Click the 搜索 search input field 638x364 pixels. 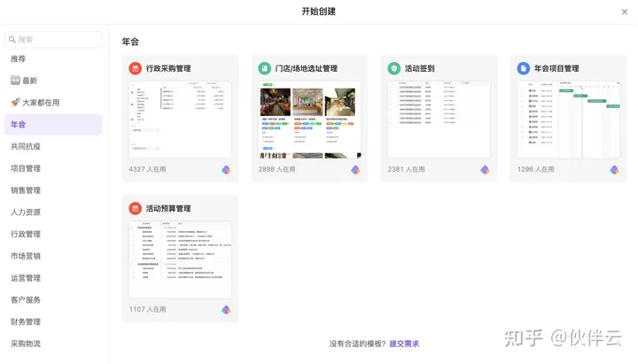(54, 39)
